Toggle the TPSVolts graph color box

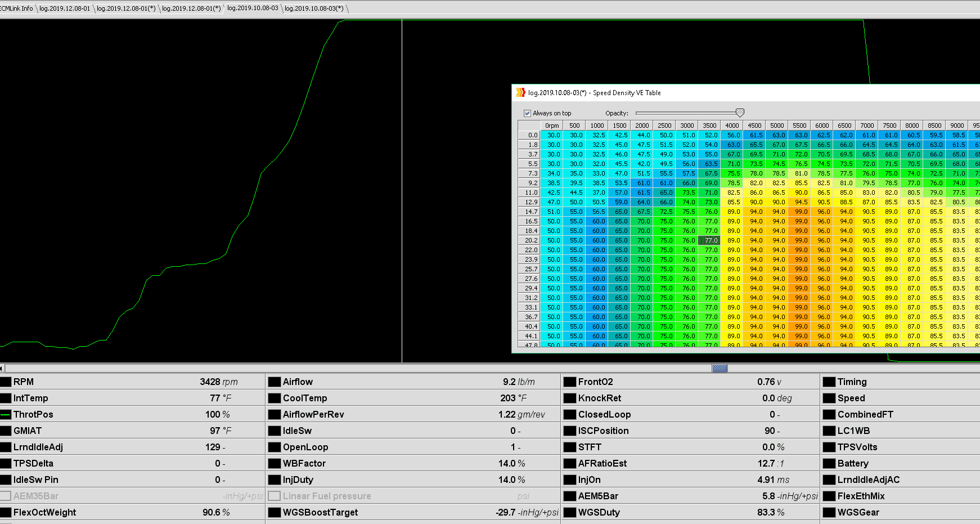tap(829, 447)
